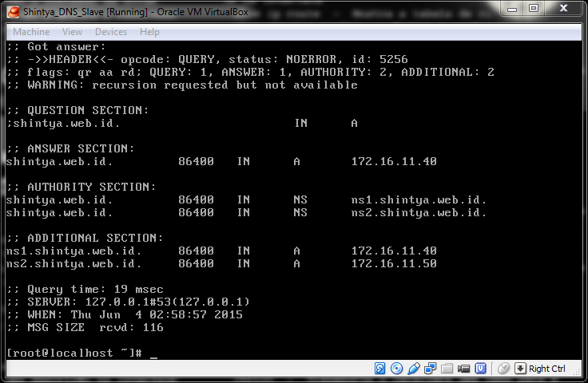Image resolution: width=588 pixels, height=383 pixels.
Task: Click the video capture camera status icon
Action: coord(463,369)
